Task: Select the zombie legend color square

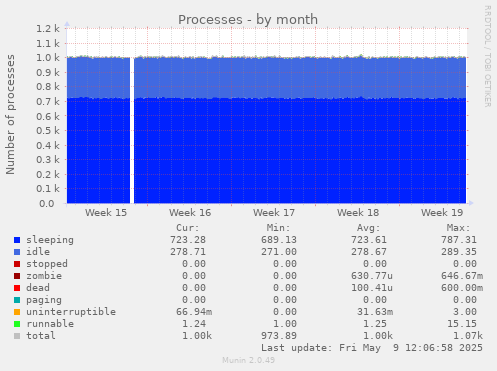Action: pos(17,276)
